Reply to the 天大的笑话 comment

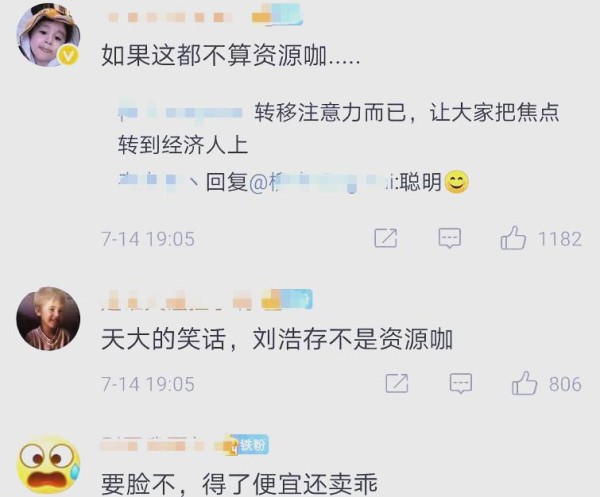461,383
